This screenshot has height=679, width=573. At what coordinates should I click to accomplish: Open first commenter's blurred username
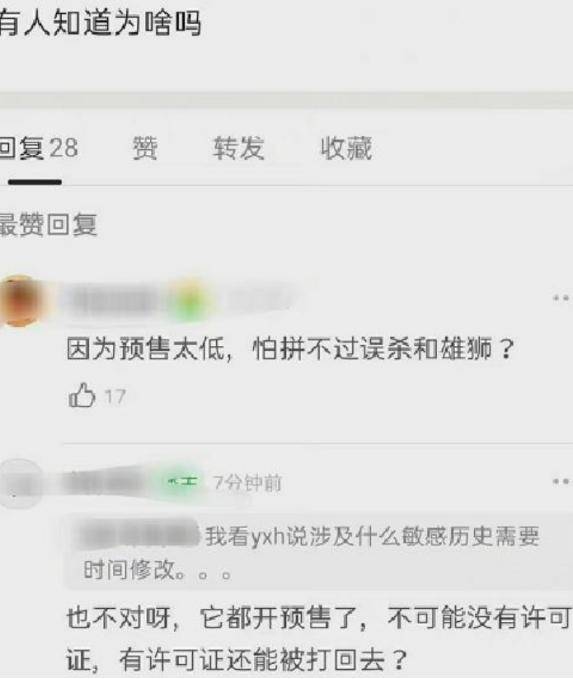tap(115, 299)
